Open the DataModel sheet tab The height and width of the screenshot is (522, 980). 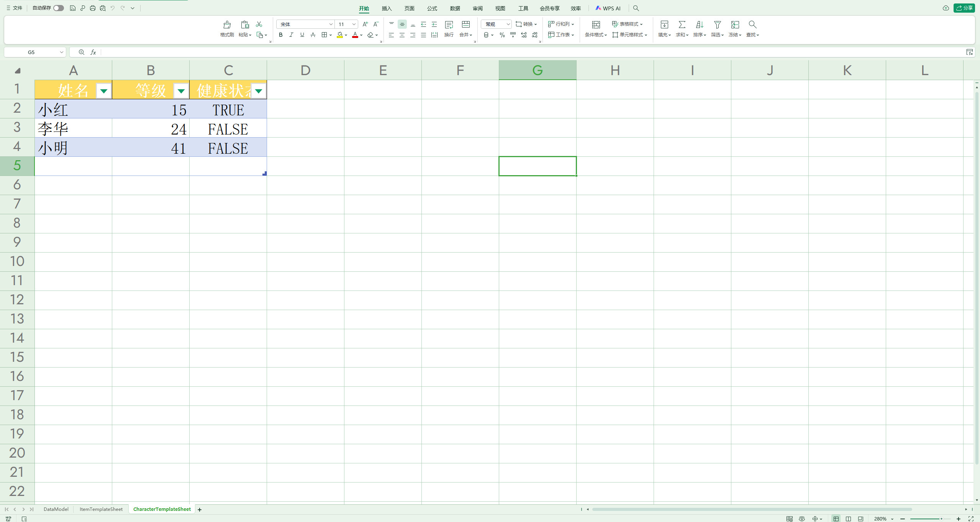56,509
